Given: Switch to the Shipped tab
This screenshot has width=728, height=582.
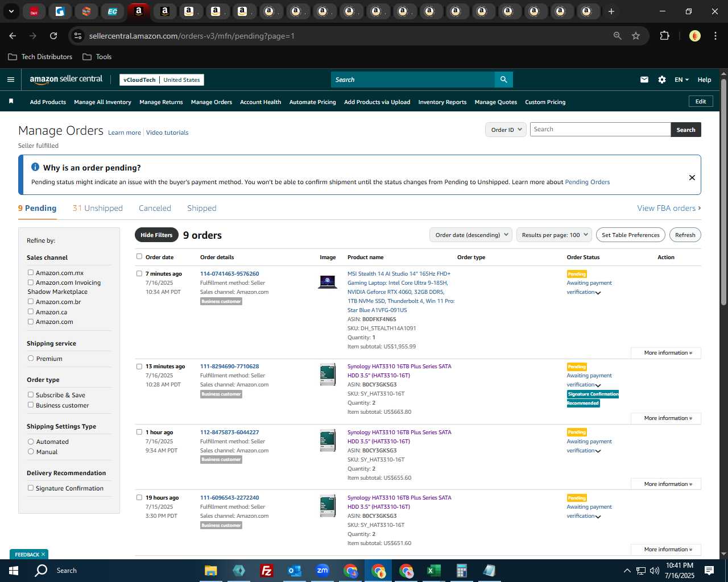Looking at the screenshot, I should tap(202, 208).
